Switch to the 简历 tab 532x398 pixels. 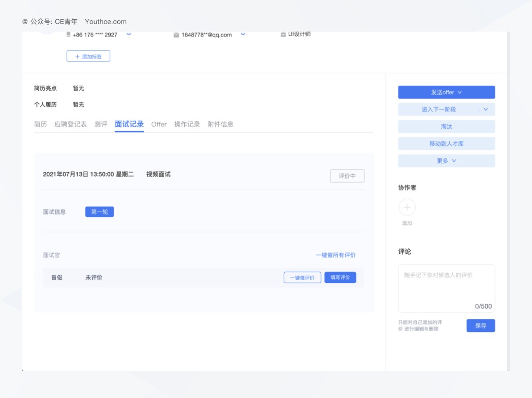coord(40,124)
